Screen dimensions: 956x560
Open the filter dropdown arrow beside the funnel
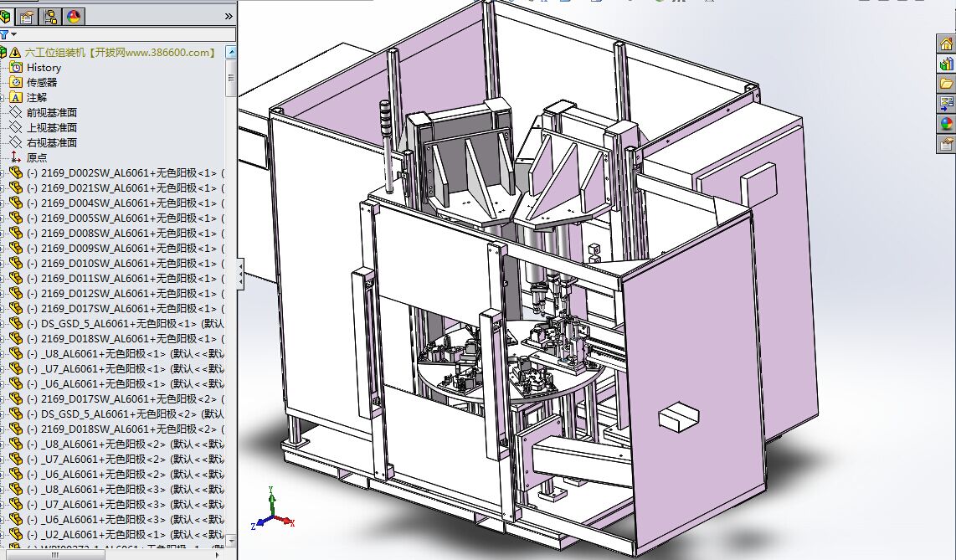coord(13,34)
